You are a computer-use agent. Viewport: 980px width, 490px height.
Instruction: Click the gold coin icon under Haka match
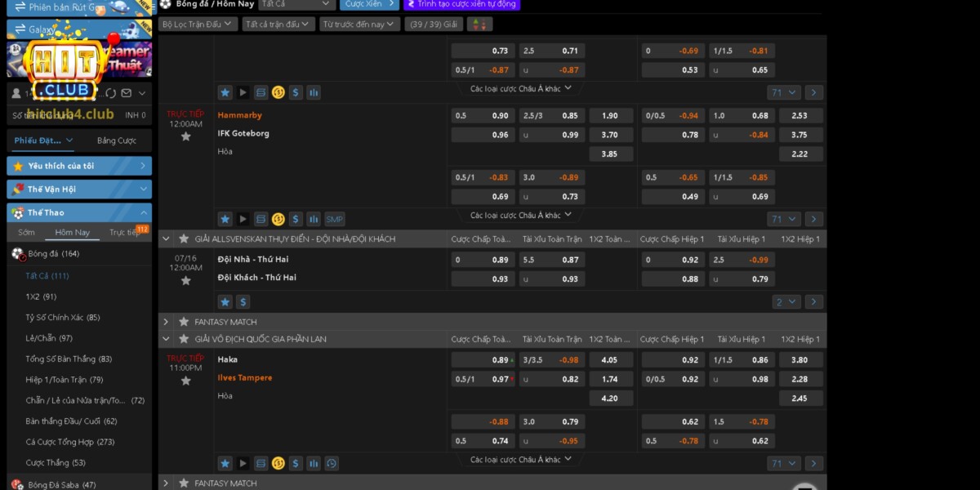click(x=278, y=464)
